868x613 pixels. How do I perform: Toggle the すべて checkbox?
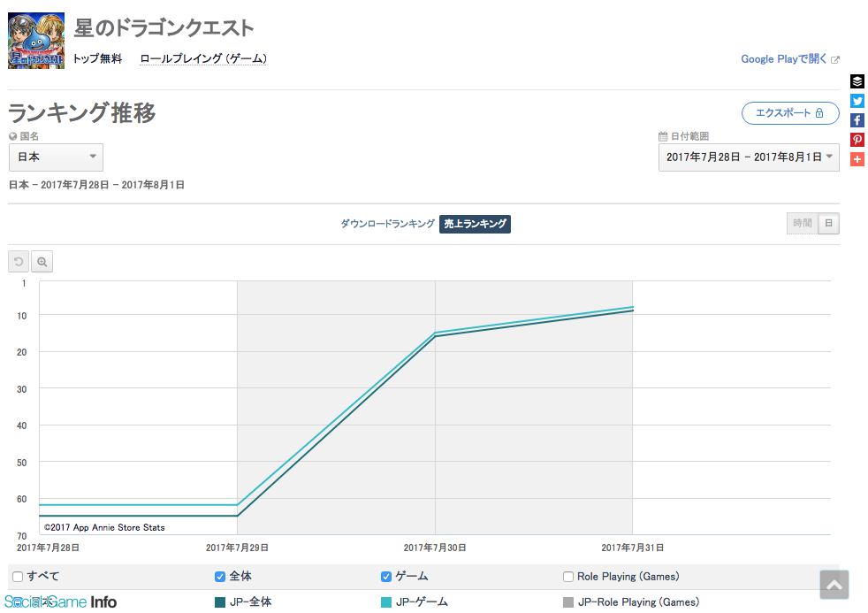pos(18,577)
